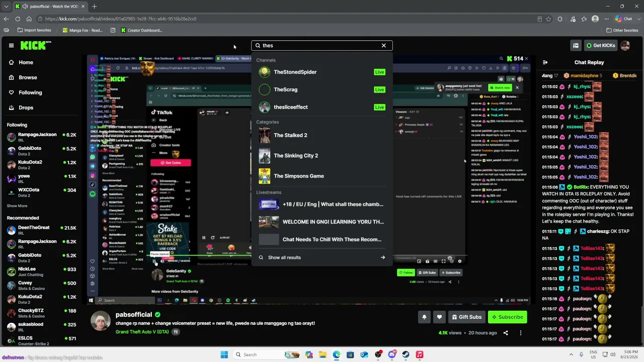Open sukasblood recommended channel

pos(41,327)
